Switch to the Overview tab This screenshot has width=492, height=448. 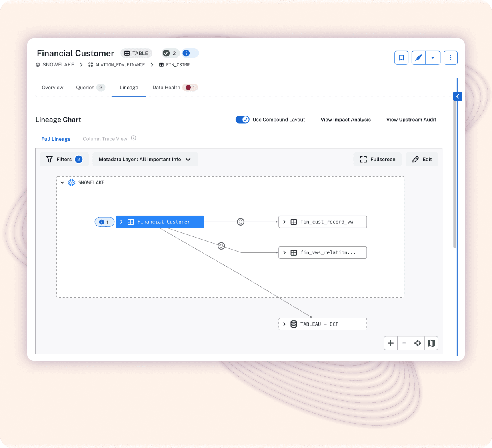[x=52, y=88]
